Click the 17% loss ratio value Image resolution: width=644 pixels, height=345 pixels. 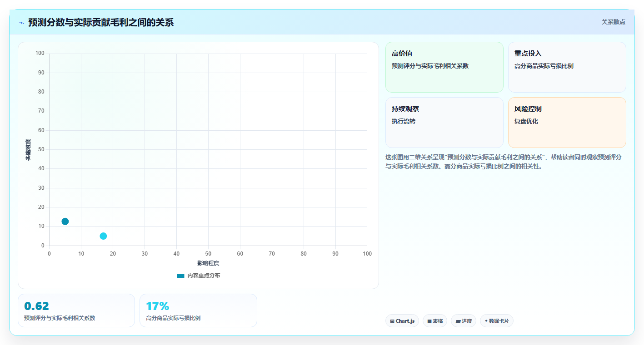click(158, 306)
